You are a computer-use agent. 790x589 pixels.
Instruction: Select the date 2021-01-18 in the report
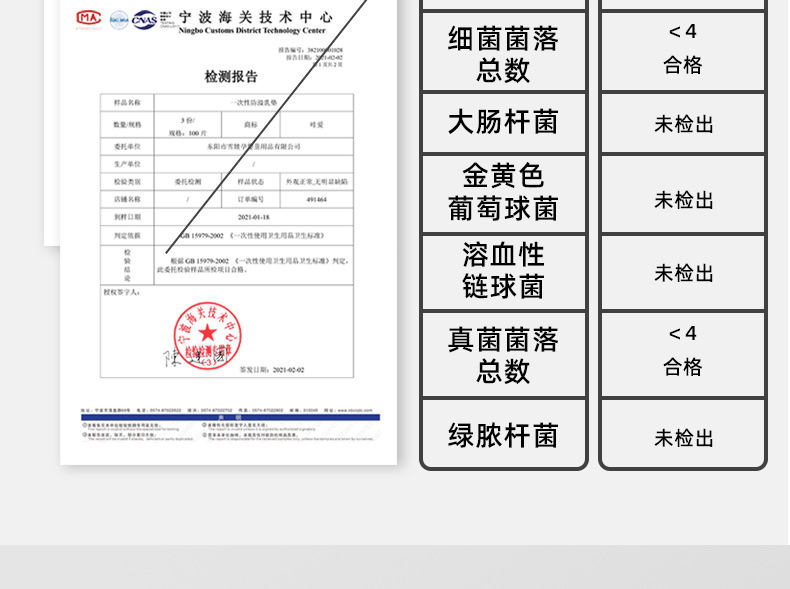click(x=253, y=217)
